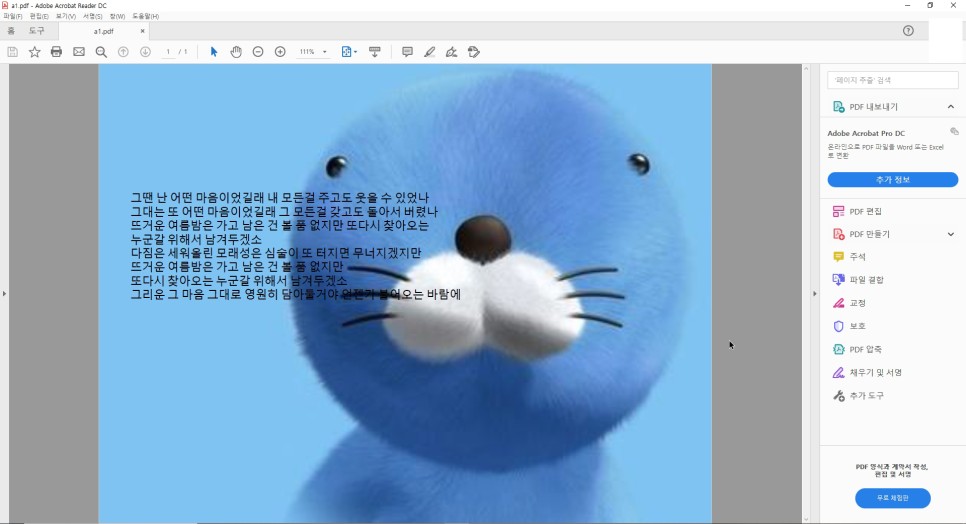Add a comment with speech bubble icon
Image resolution: width=966 pixels, height=524 pixels.
coord(407,52)
